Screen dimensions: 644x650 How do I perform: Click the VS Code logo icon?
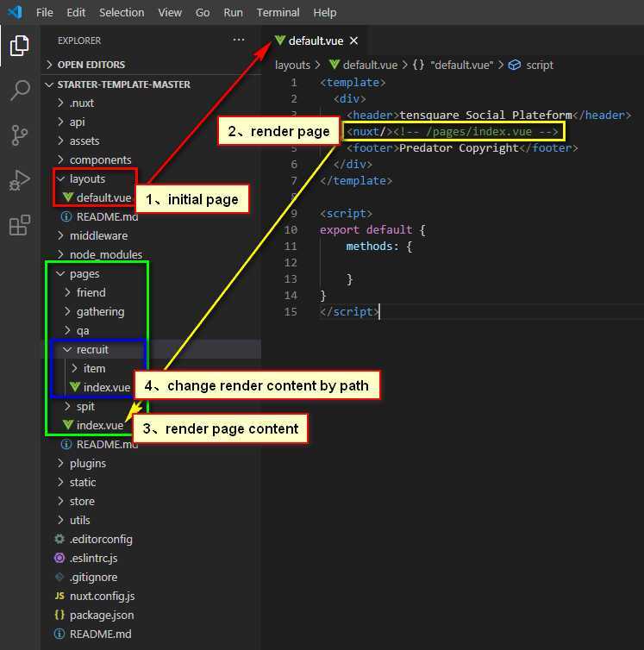15,12
